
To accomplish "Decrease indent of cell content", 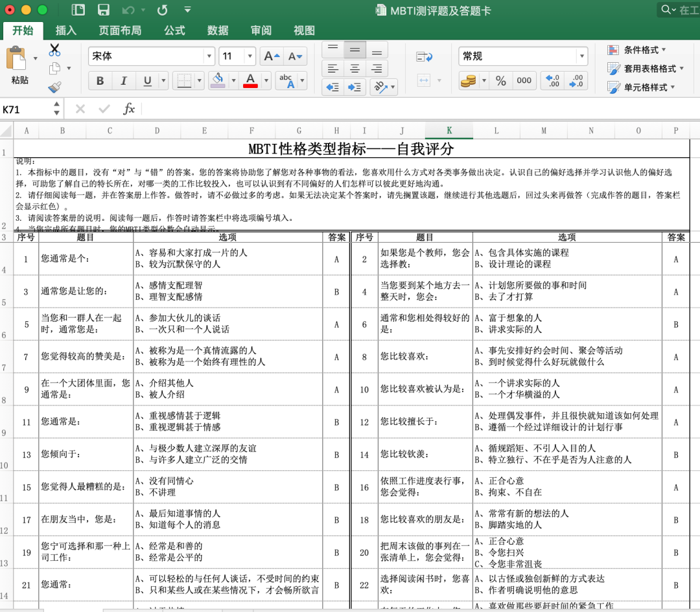I will coord(332,87).
